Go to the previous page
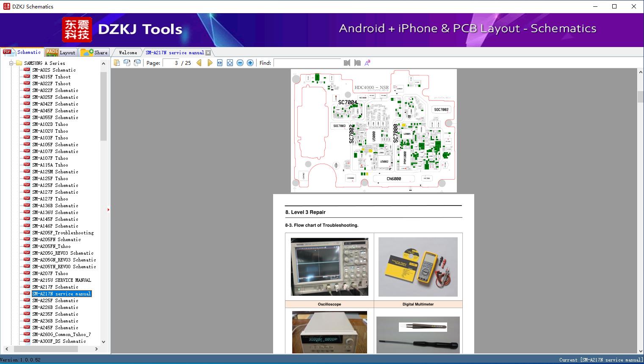Screen dimensions: 644x364 coord(199,63)
